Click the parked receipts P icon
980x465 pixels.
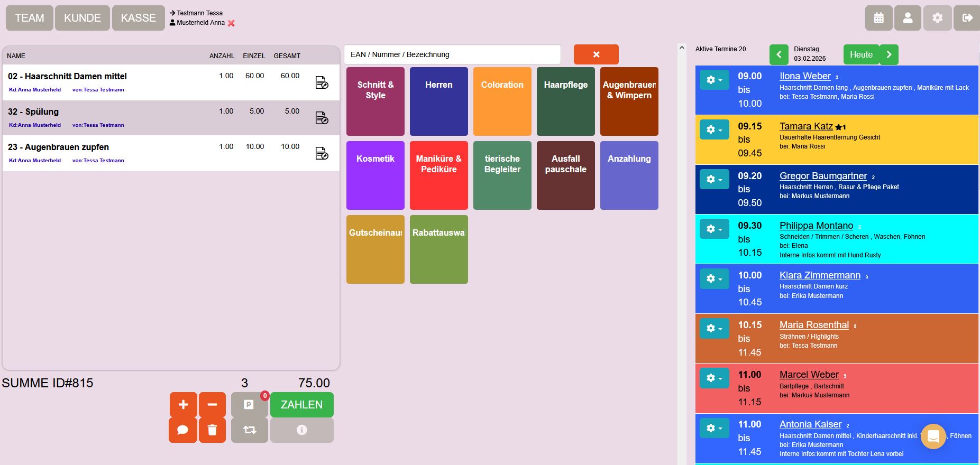point(249,405)
